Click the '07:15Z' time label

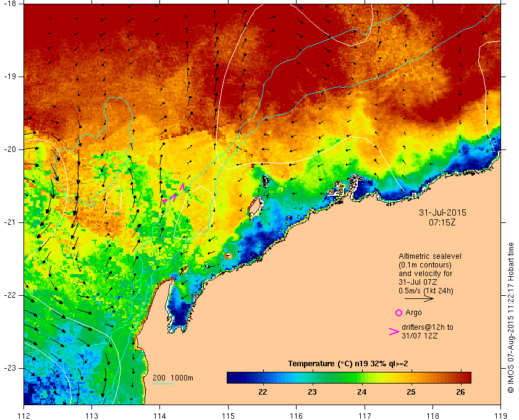point(442,222)
